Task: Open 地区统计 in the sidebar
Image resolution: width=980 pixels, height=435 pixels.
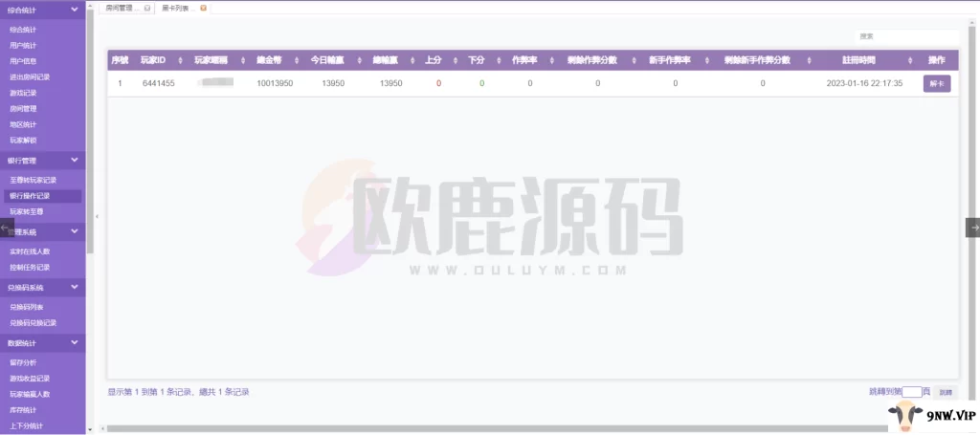Action: (23, 124)
